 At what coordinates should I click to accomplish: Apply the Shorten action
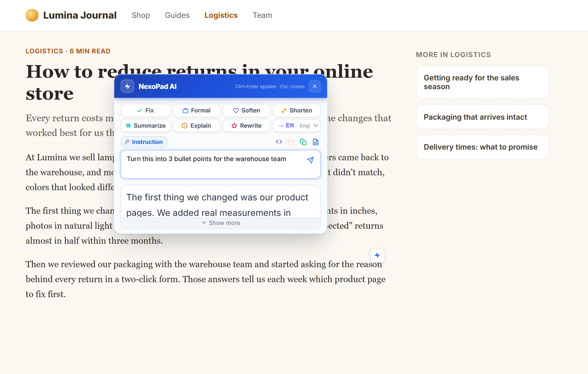coord(297,110)
